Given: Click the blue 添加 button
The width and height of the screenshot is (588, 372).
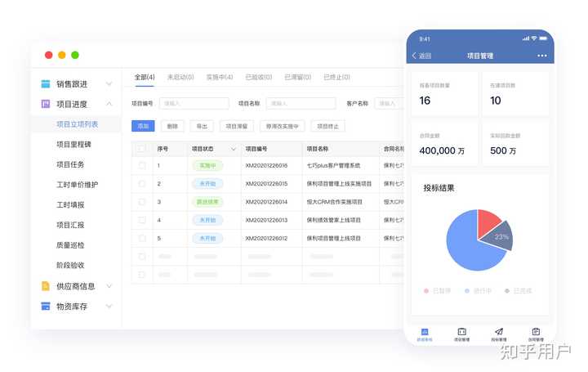Looking at the screenshot, I should click(x=143, y=126).
